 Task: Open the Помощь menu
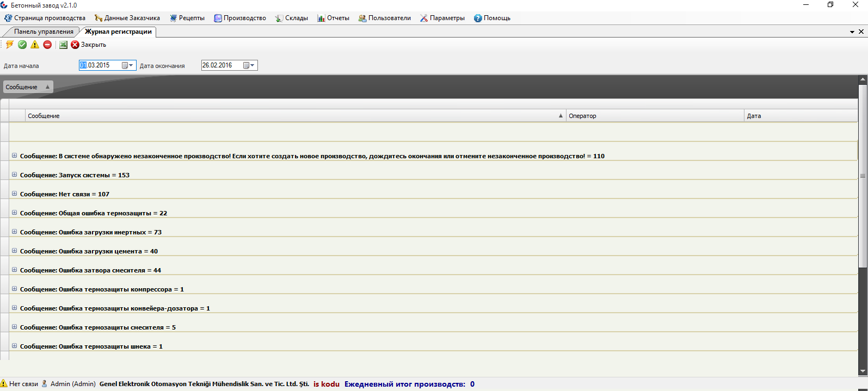pos(492,18)
